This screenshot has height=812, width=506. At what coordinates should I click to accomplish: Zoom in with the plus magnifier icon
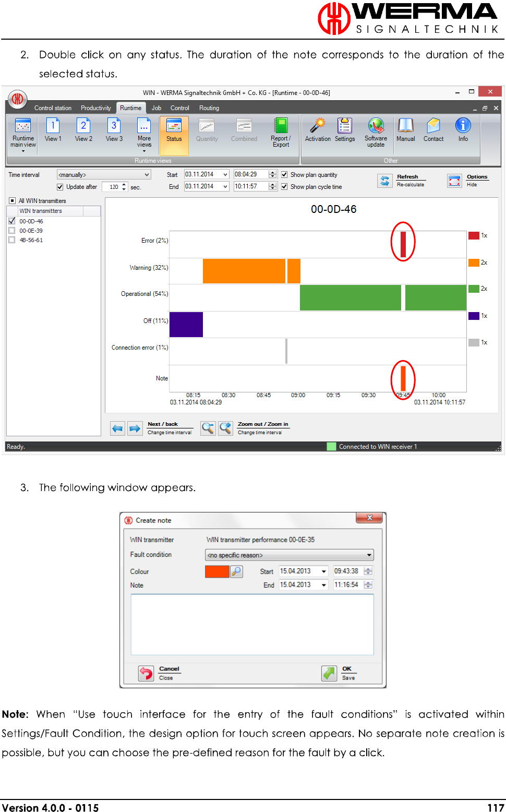pyautogui.click(x=226, y=428)
